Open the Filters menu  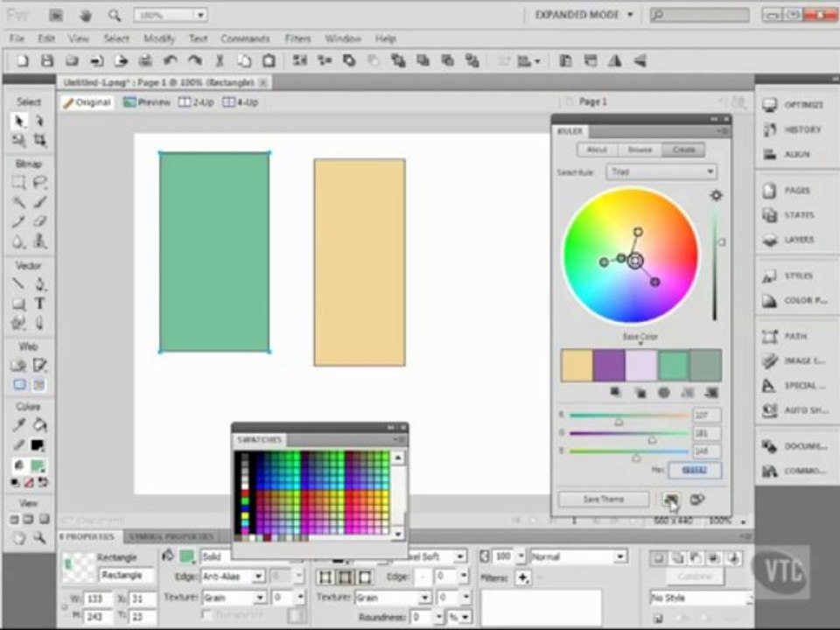point(297,38)
